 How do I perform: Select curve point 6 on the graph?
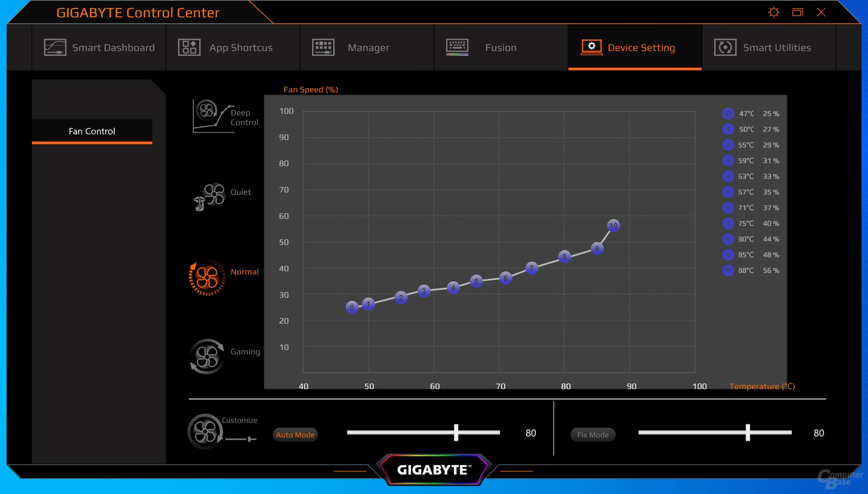click(x=505, y=278)
